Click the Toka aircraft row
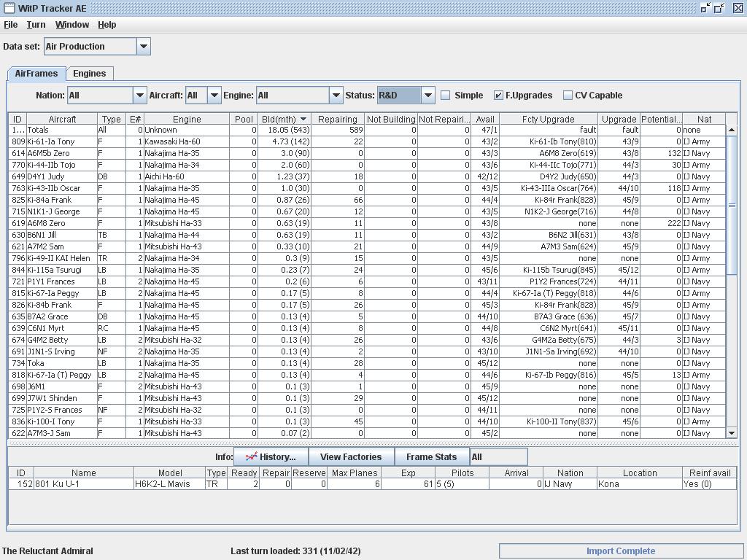This screenshot has height=560, width=747. pos(367,363)
